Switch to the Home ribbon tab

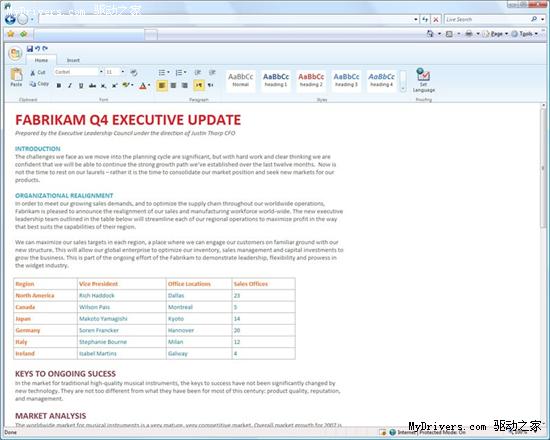pos(41,60)
